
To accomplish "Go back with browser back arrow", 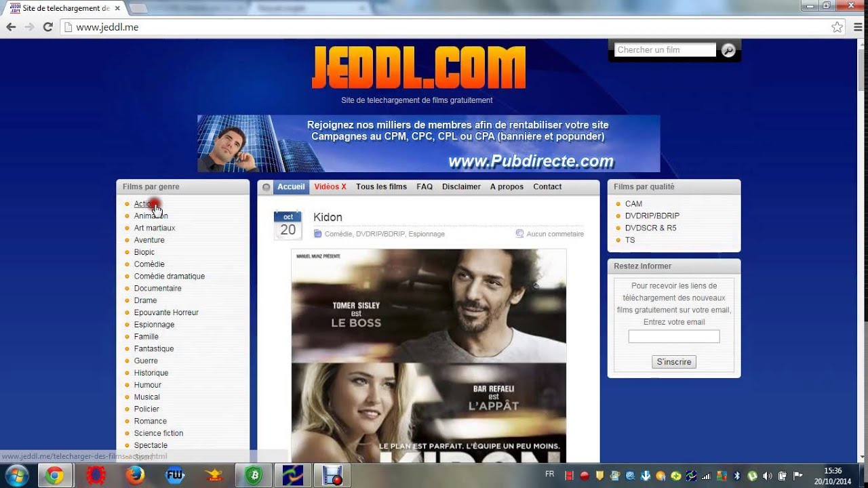I will 11,27.
